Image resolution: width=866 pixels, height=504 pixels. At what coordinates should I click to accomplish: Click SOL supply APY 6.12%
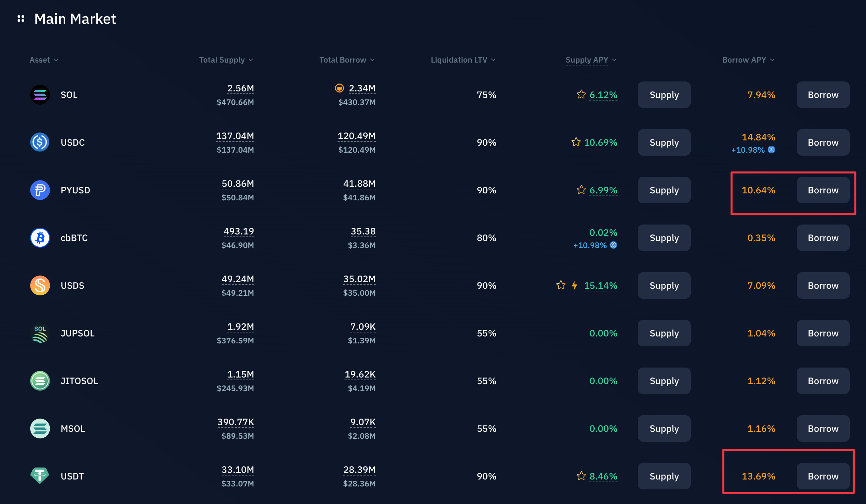(x=603, y=95)
